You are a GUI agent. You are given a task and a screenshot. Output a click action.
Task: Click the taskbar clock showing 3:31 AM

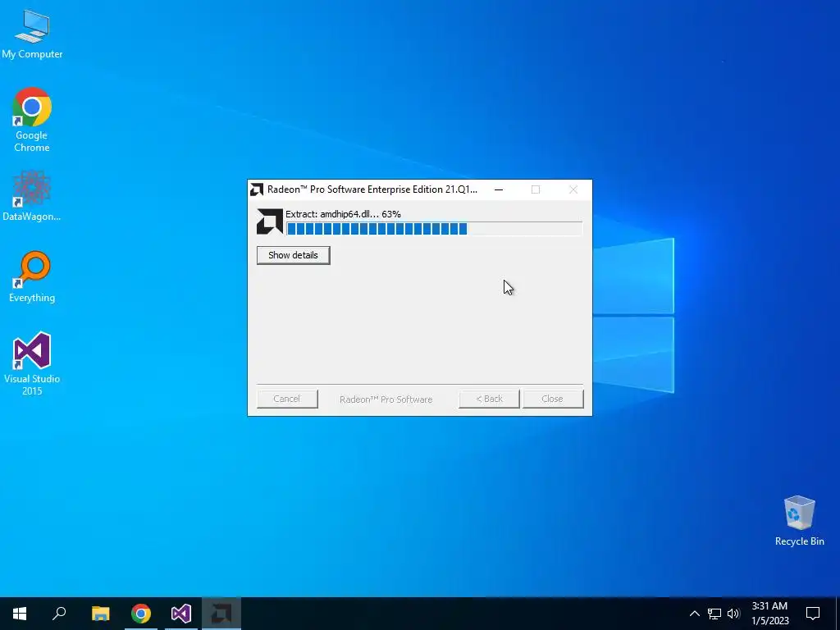769,614
